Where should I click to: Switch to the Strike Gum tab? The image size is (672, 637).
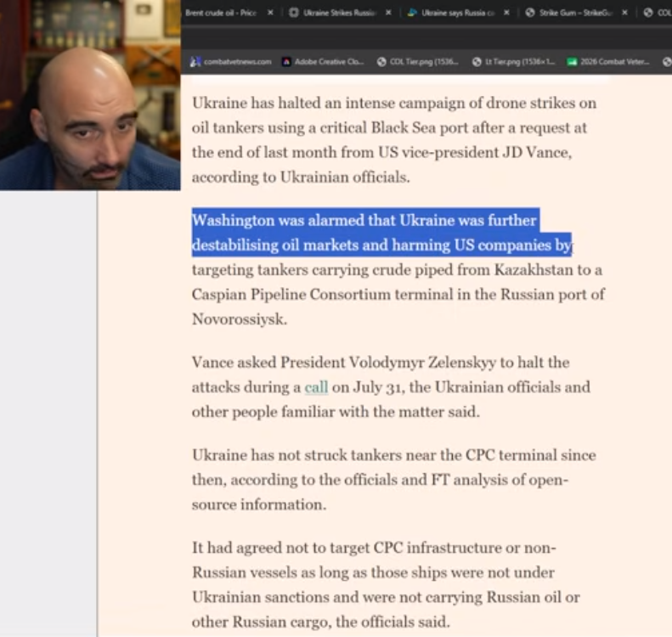point(575,13)
